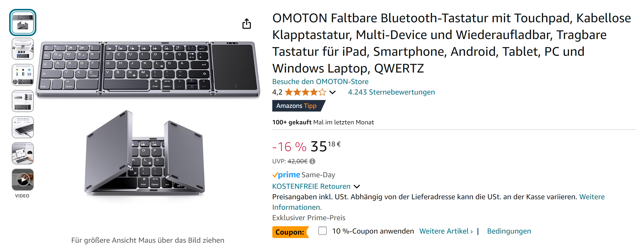The height and width of the screenshot is (249, 644).
Task: Click the orange star rating icons
Action: point(305,92)
